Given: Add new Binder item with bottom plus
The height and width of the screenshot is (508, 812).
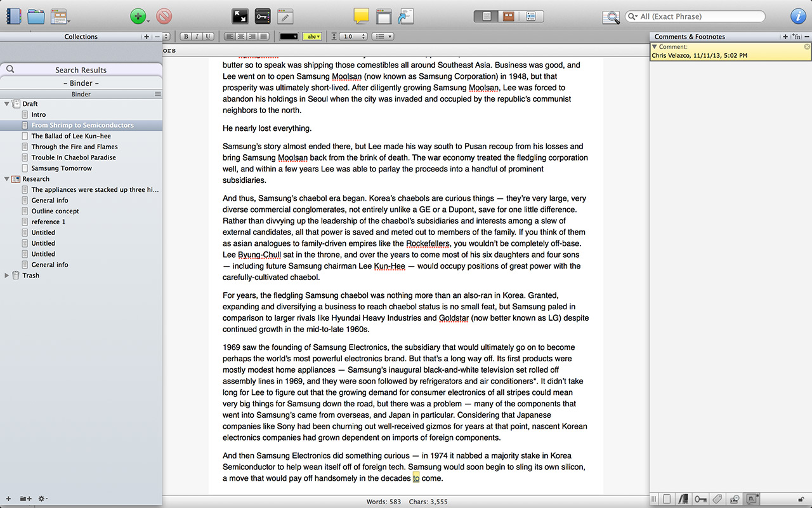Looking at the screenshot, I should click(x=8, y=498).
